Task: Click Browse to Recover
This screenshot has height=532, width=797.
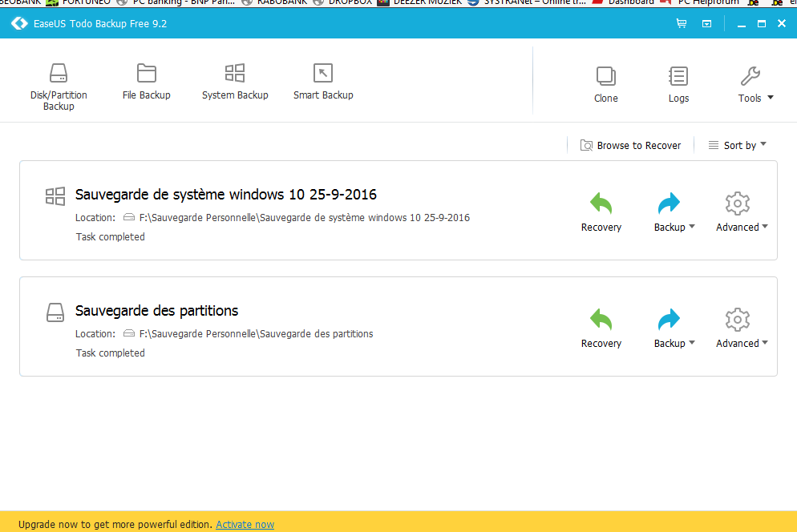Action: click(x=630, y=145)
